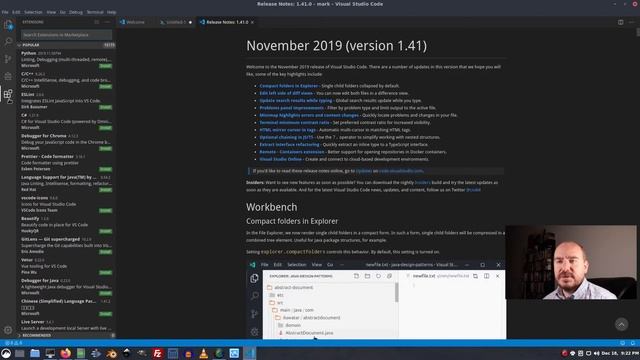This screenshot has height=360, width=640.
Task: Open the File menu
Action: pyautogui.click(x=5, y=12)
